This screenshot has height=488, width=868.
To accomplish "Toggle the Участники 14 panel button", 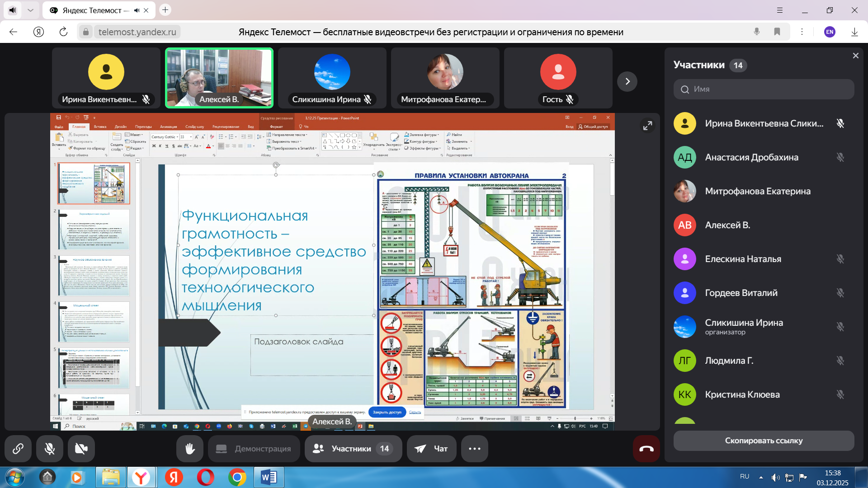I will click(353, 449).
